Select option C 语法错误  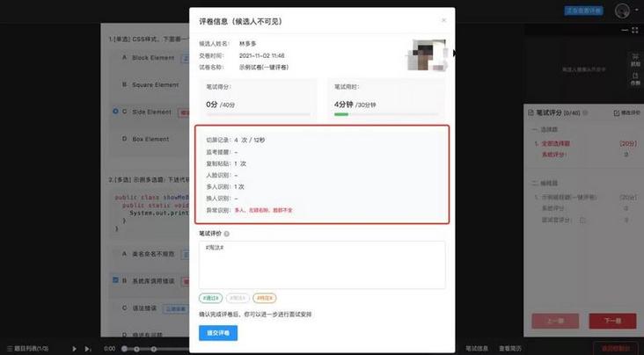click(x=139, y=308)
